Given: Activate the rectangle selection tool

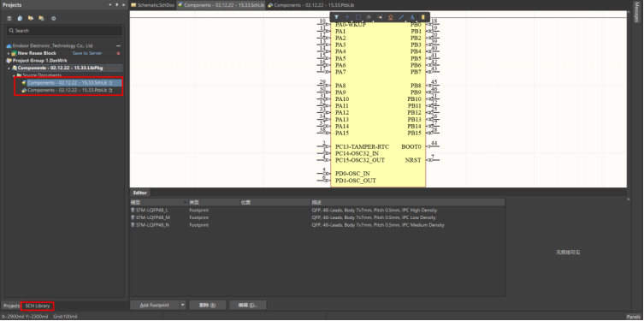Looking at the screenshot, I should point(358,17).
